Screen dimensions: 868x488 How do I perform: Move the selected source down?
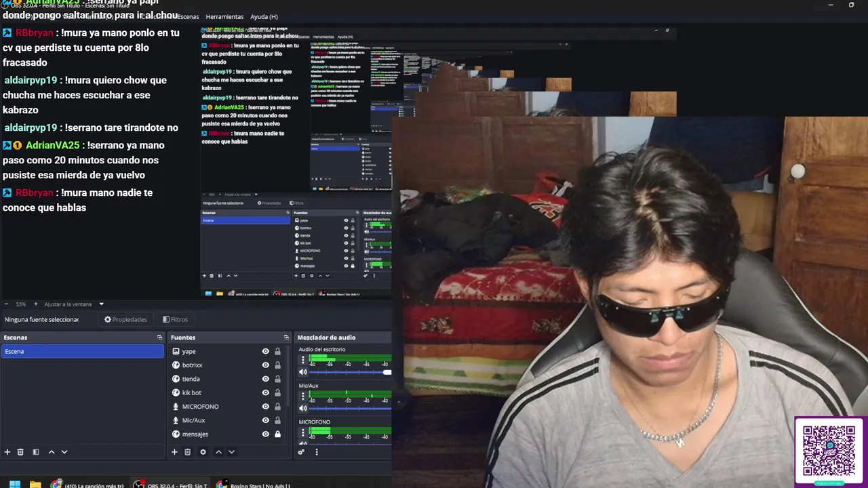(x=231, y=452)
